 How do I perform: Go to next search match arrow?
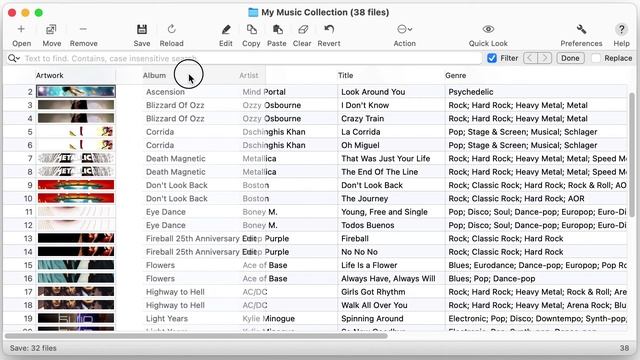[x=544, y=58]
